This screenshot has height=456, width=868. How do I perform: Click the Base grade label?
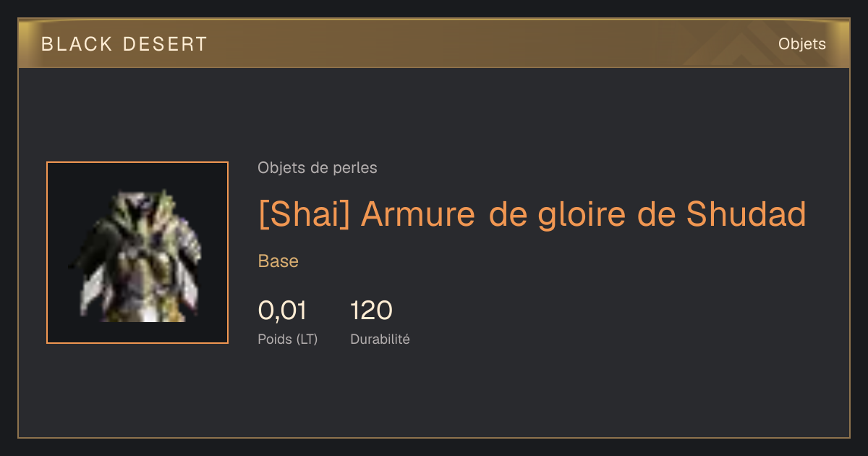278,261
